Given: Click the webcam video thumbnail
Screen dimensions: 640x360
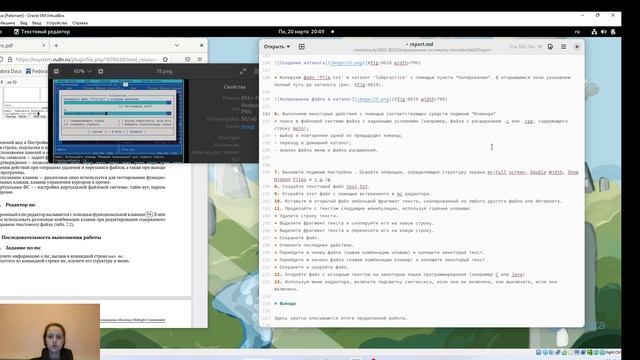Looking at the screenshot, I should click(50, 331).
